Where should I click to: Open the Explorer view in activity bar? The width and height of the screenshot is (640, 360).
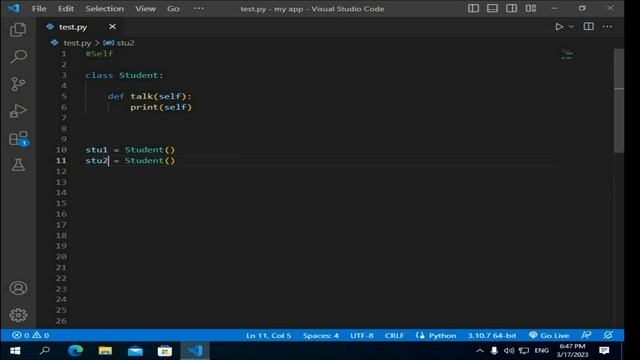(18, 30)
